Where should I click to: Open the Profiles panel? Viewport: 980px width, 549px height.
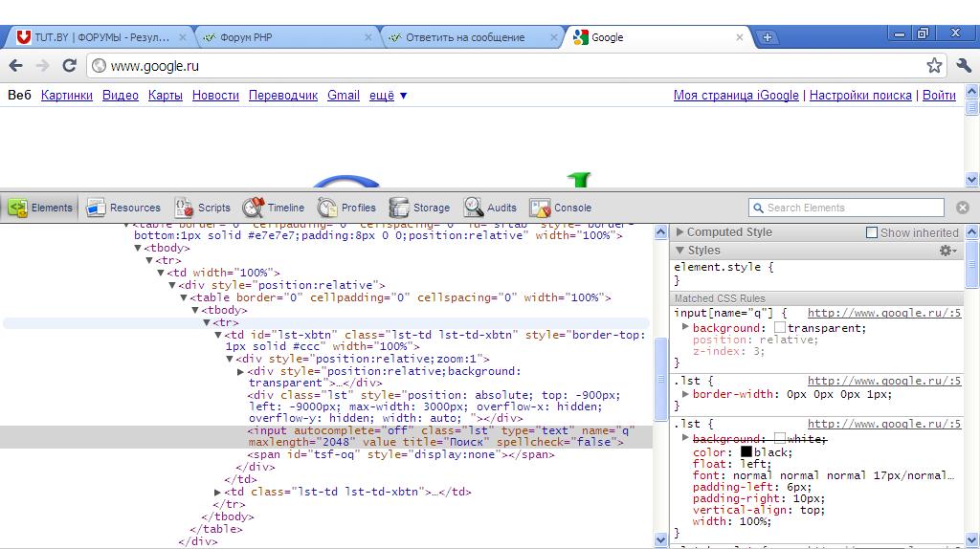[346, 208]
